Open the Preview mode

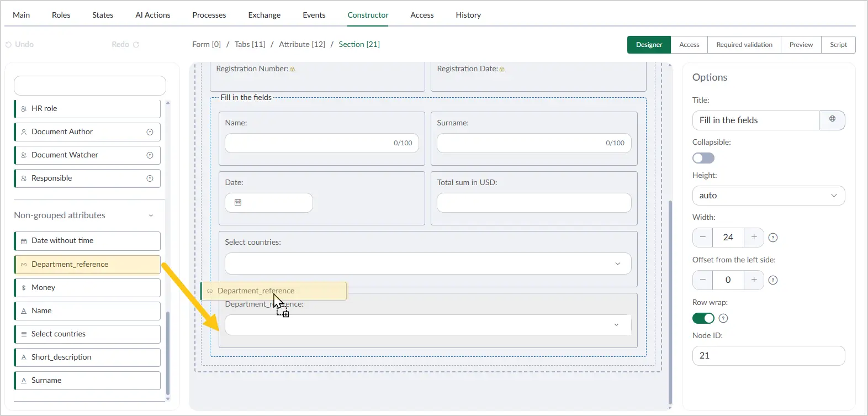801,45
